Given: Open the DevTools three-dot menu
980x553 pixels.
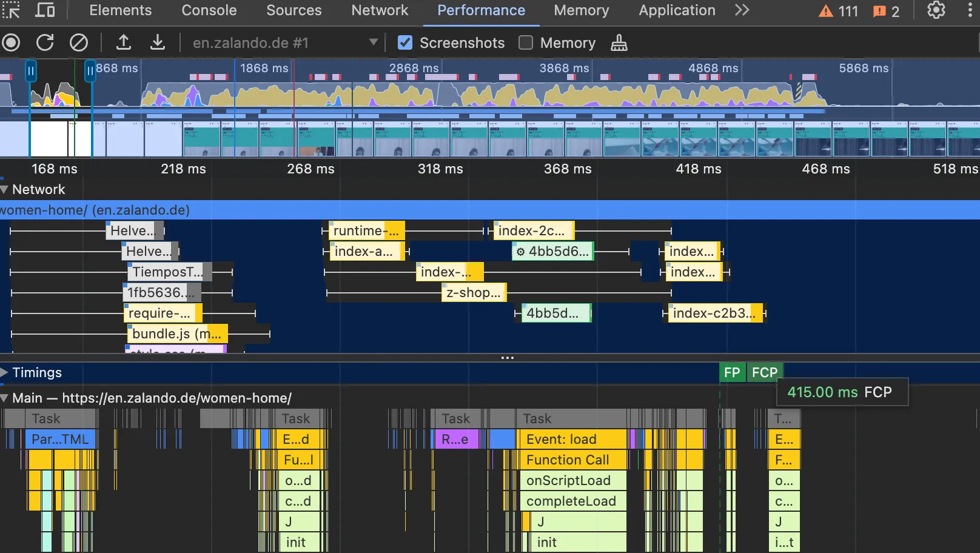Looking at the screenshot, I should click(x=970, y=10).
